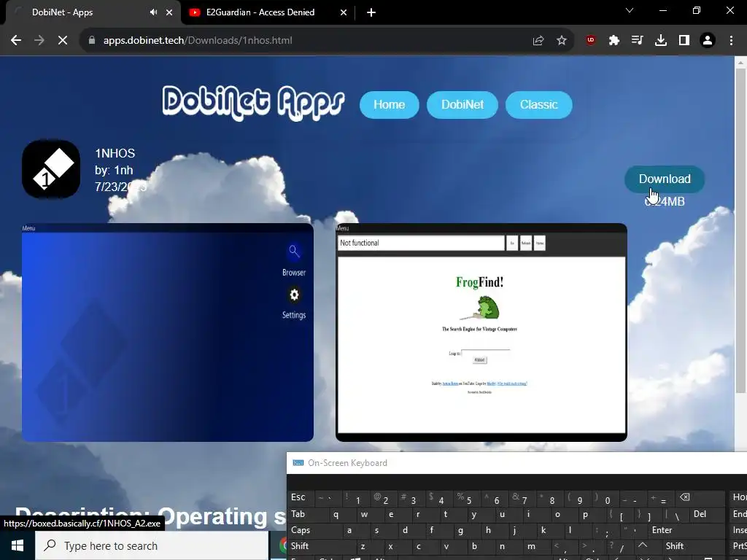Open the share page icon in address bar

tap(538, 41)
